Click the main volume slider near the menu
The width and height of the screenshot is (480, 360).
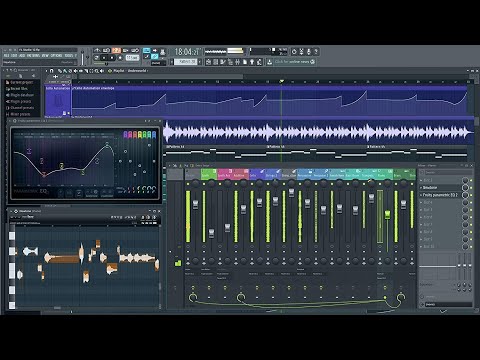[82, 57]
